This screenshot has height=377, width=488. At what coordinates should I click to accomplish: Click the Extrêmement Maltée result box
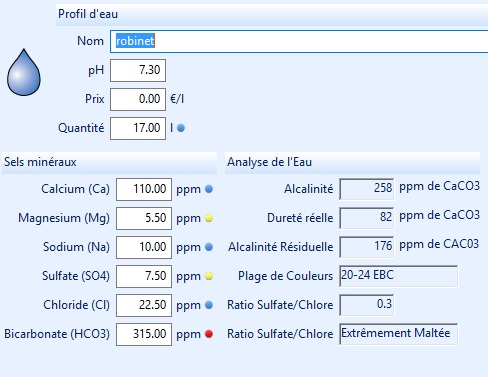399,334
